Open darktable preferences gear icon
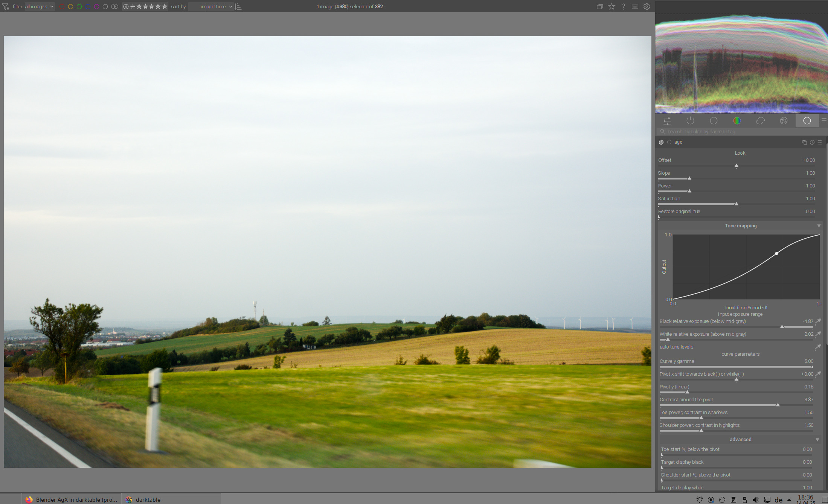The width and height of the screenshot is (828, 504). (647, 6)
